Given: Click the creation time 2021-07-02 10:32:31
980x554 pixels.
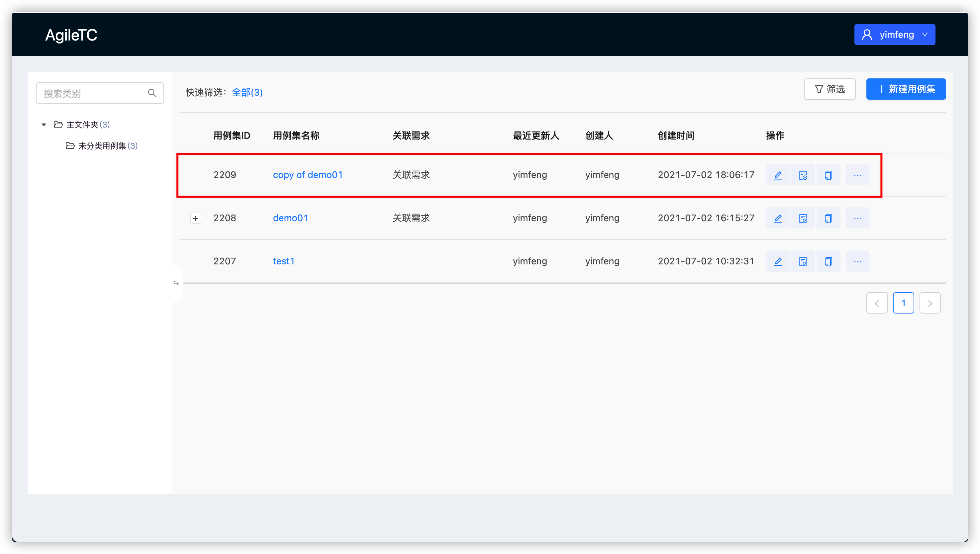Looking at the screenshot, I should pyautogui.click(x=706, y=261).
